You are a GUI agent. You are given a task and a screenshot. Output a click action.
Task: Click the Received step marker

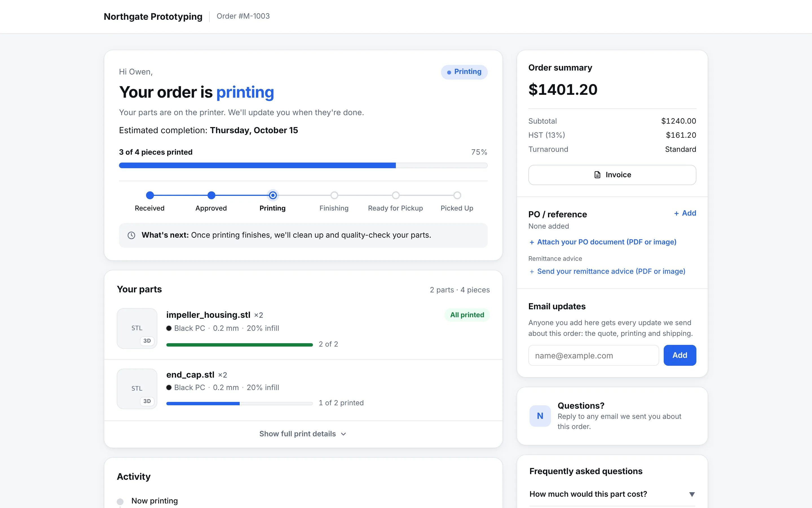click(x=150, y=195)
